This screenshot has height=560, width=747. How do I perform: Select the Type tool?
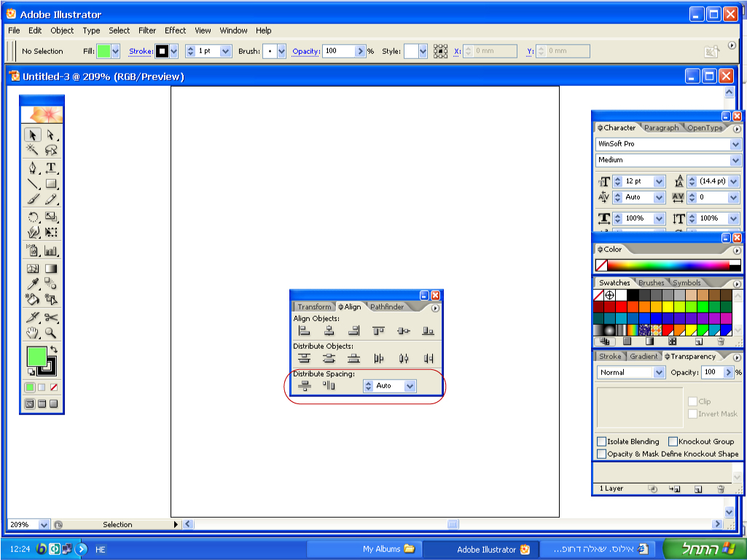51,167
